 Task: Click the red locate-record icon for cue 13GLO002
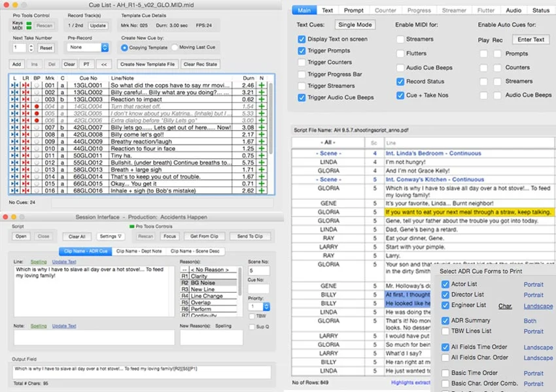pyautogui.click(x=26, y=92)
